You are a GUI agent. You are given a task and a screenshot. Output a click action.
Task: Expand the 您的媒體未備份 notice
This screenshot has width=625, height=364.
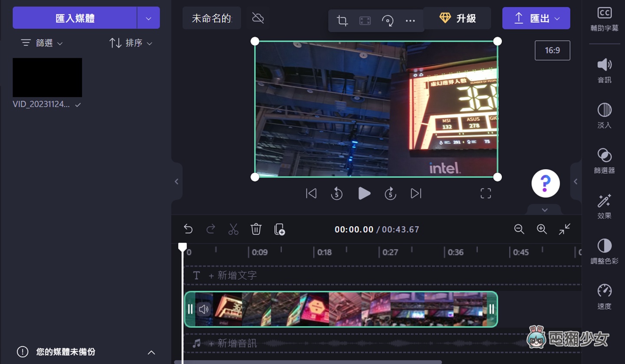click(151, 352)
